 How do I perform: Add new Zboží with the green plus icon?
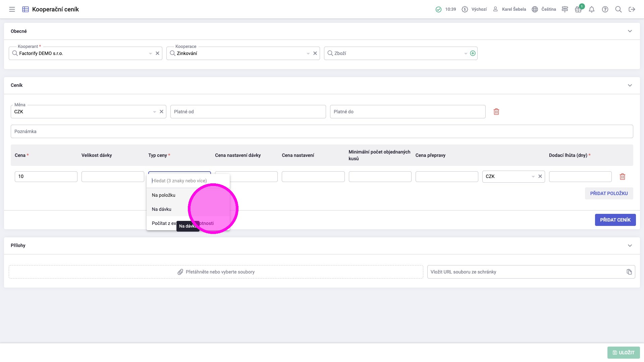473,53
